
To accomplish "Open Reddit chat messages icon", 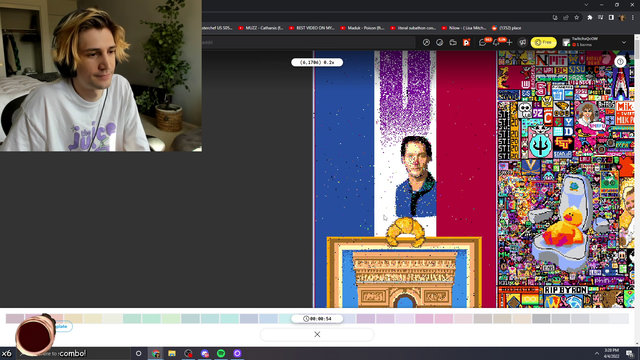I will pos(482,42).
